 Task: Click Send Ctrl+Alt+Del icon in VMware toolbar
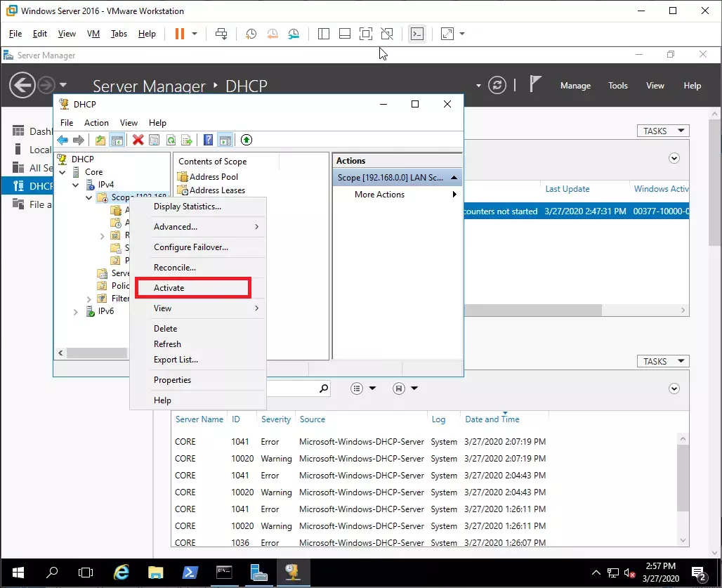tap(221, 34)
